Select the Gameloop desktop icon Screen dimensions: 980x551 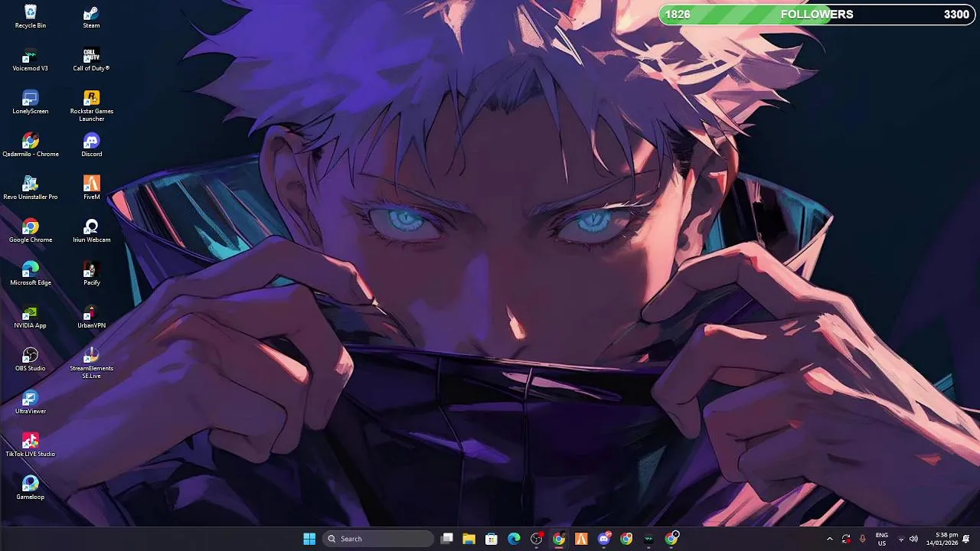(31, 488)
